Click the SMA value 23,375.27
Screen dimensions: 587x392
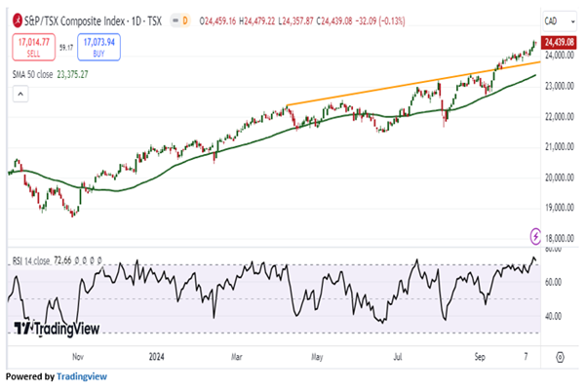point(72,74)
